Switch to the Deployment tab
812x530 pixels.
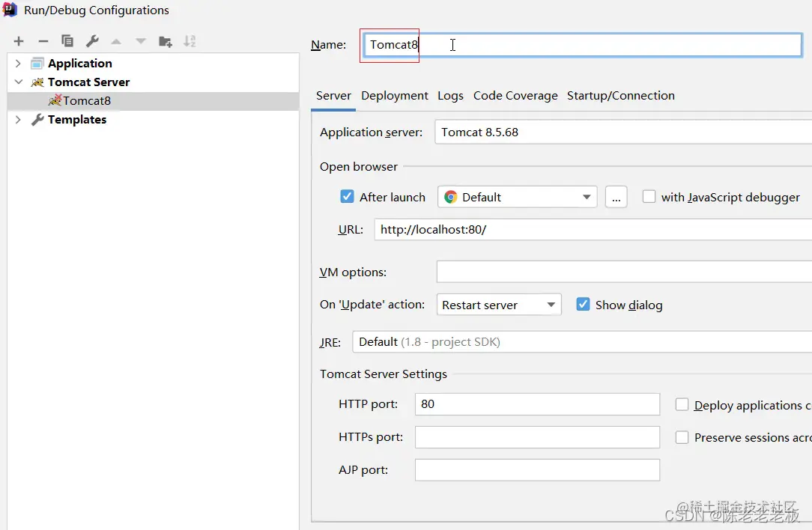pyautogui.click(x=395, y=96)
